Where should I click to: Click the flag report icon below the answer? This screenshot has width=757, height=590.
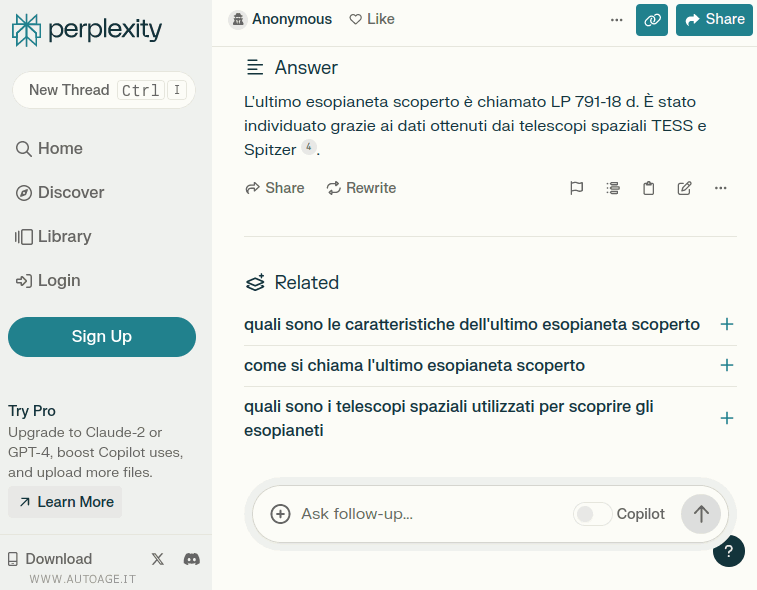[x=577, y=188]
